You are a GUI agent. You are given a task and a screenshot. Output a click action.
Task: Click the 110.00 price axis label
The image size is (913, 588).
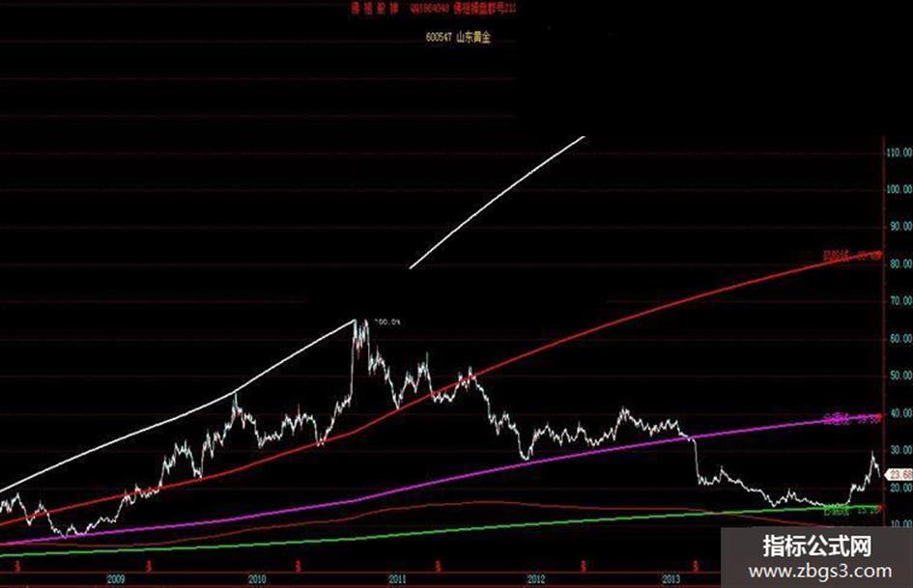coord(899,153)
